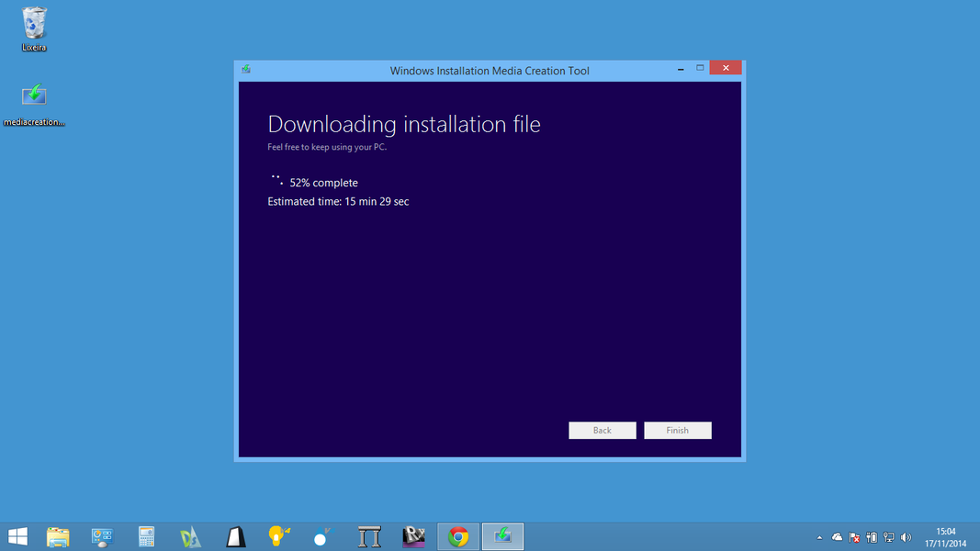Screen dimensions: 980x551
Task: Open Control Panel from the taskbar
Action: coord(102,537)
